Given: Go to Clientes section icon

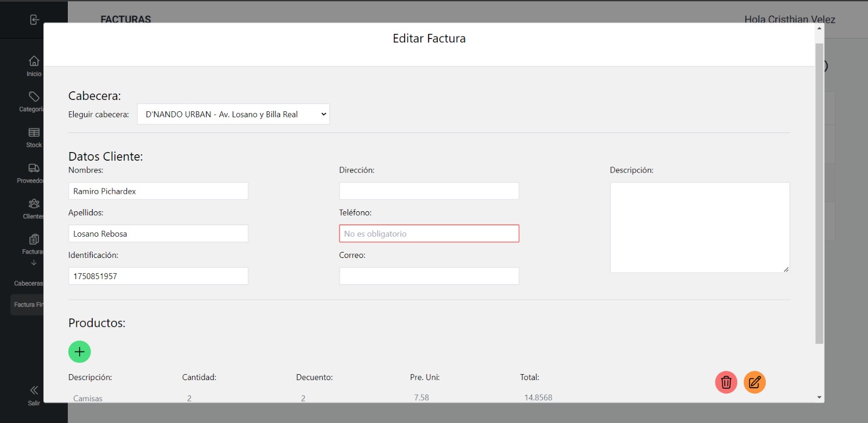Looking at the screenshot, I should [x=34, y=204].
